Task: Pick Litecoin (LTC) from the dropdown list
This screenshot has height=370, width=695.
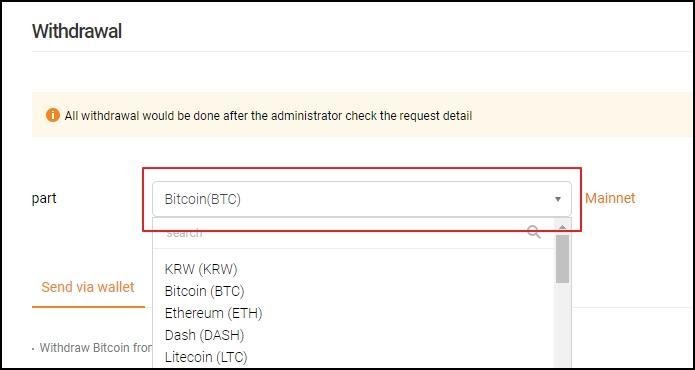Action: [x=206, y=357]
